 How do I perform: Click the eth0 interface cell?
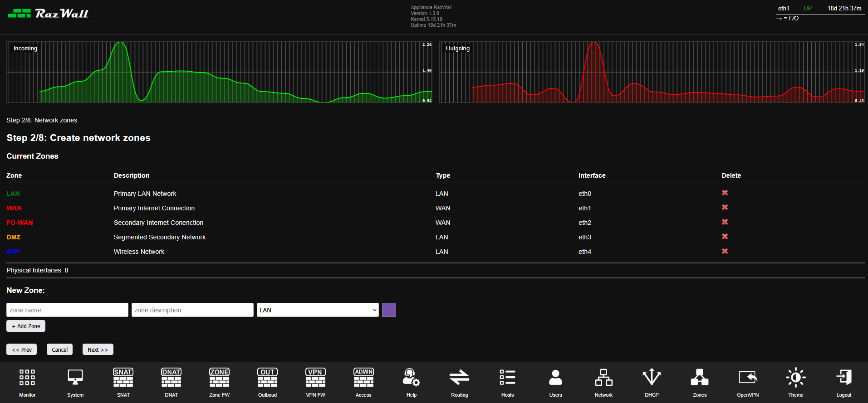tap(585, 194)
